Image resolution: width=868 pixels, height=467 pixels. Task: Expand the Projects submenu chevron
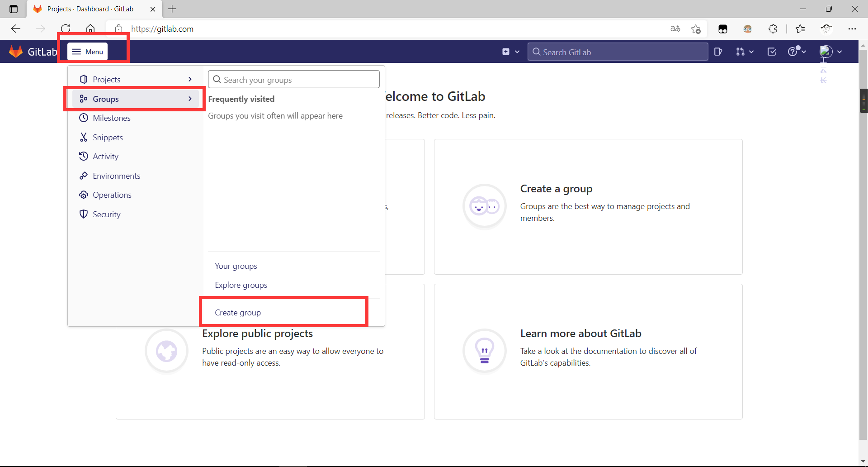[x=190, y=80]
